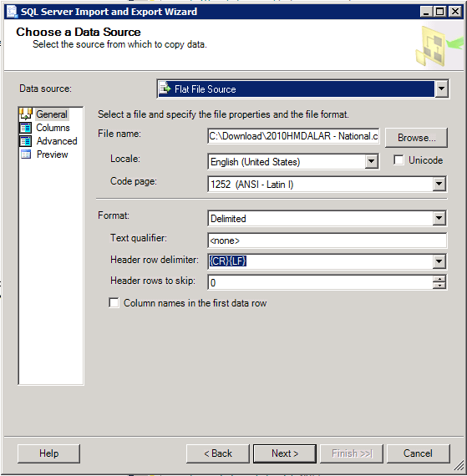Switch to the Advanced page label
The height and width of the screenshot is (476, 467).
[x=57, y=141]
